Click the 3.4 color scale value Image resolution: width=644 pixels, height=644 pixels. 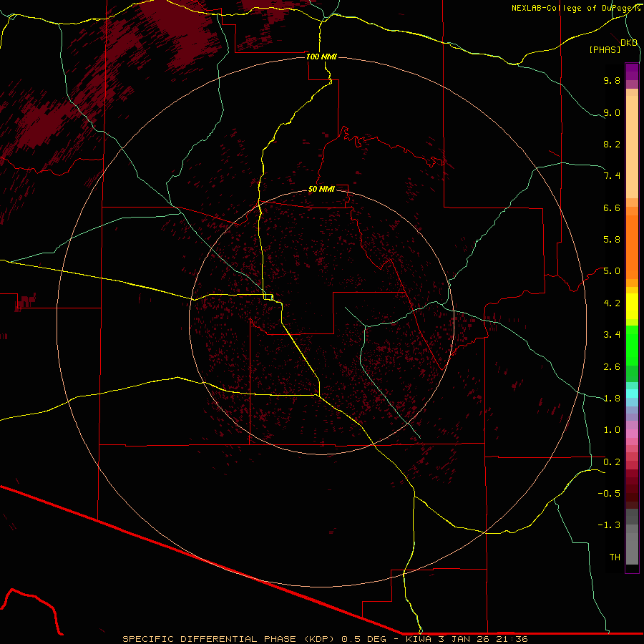click(612, 335)
